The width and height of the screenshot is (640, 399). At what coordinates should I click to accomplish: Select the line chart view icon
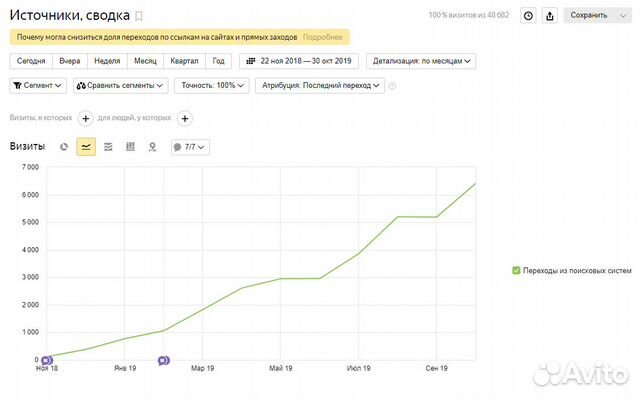(x=86, y=147)
